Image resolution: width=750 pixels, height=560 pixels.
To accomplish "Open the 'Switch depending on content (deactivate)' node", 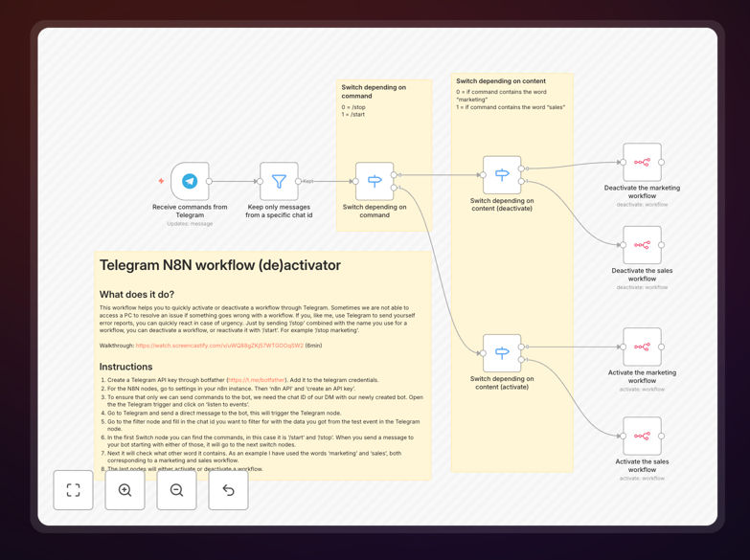I will 502,175.
